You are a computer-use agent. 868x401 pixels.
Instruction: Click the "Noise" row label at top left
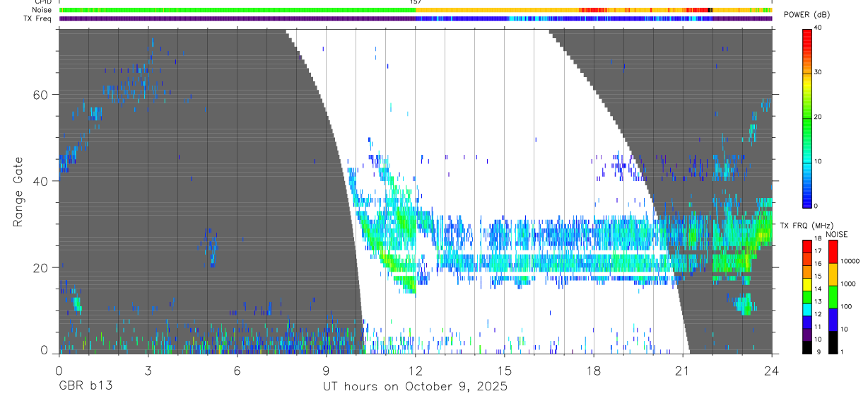pos(42,10)
